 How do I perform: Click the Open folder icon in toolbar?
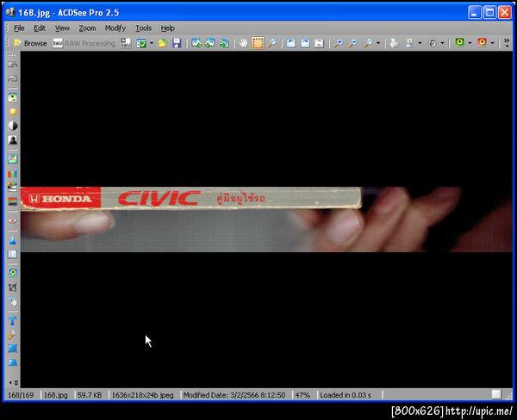[x=163, y=43]
